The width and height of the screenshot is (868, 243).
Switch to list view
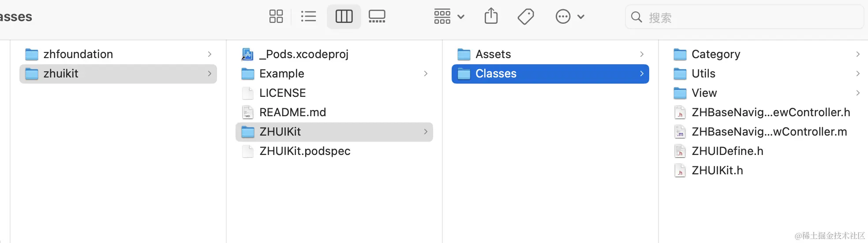pyautogui.click(x=308, y=17)
